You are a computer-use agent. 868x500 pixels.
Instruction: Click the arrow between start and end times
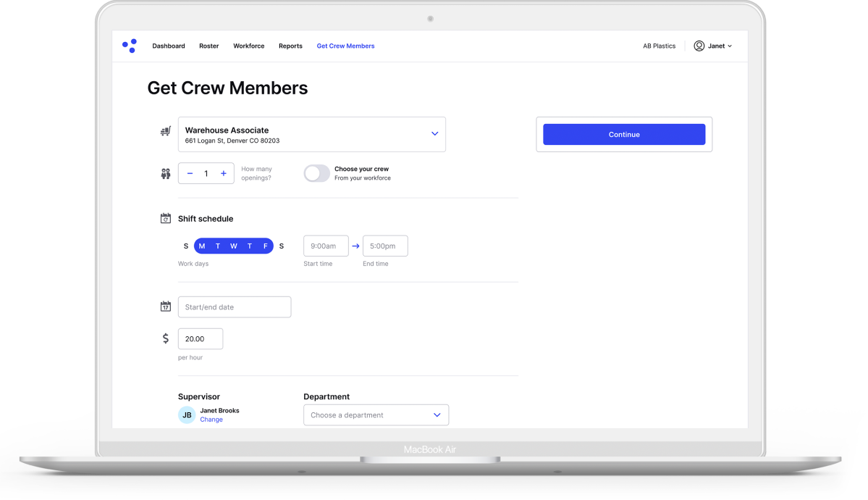pos(356,246)
